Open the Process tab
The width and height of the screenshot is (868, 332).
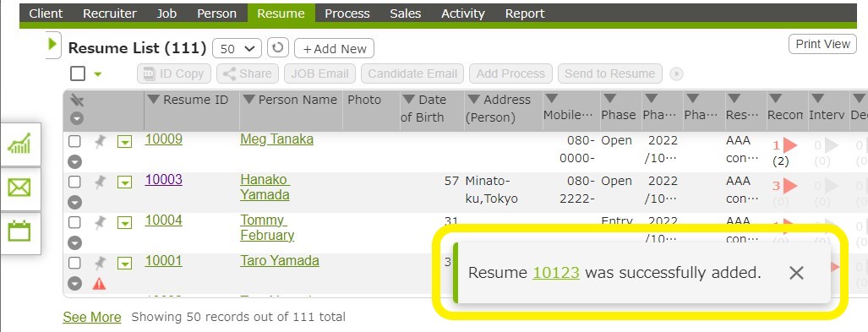point(347,14)
